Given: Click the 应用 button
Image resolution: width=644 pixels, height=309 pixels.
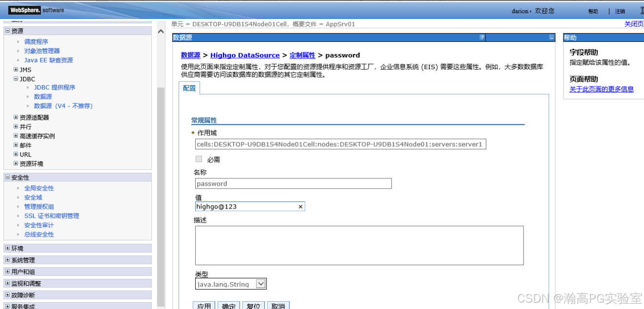Looking at the screenshot, I should pyautogui.click(x=204, y=306).
